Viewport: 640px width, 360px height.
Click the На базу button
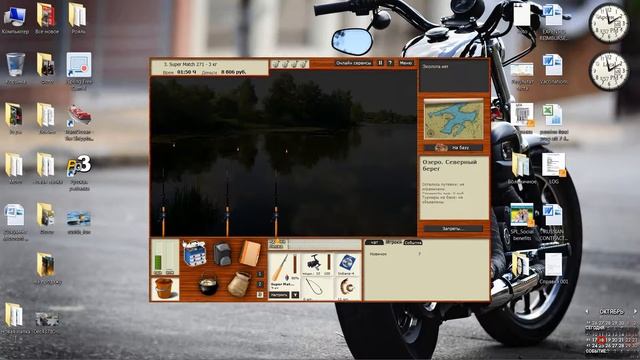pos(453,147)
